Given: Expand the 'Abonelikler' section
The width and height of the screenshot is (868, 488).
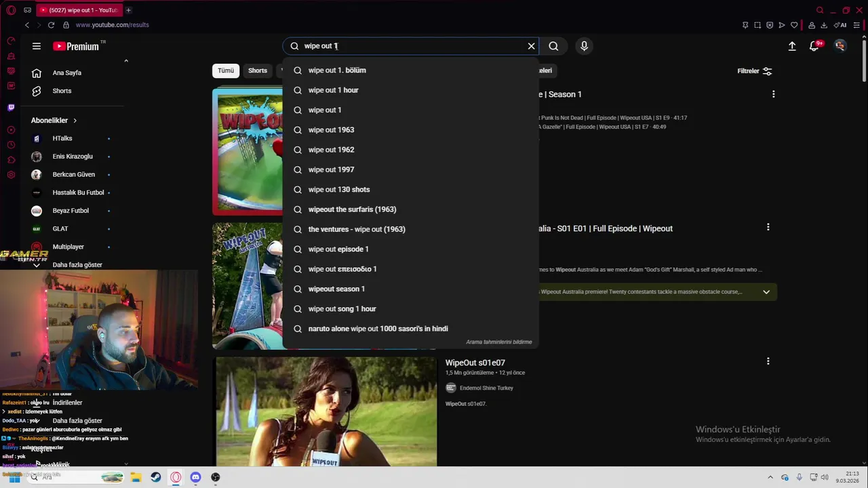Looking at the screenshot, I should 54,121.
